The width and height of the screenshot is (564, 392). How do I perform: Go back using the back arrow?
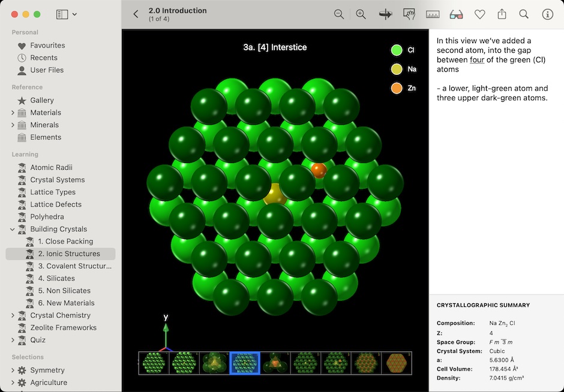pos(136,13)
